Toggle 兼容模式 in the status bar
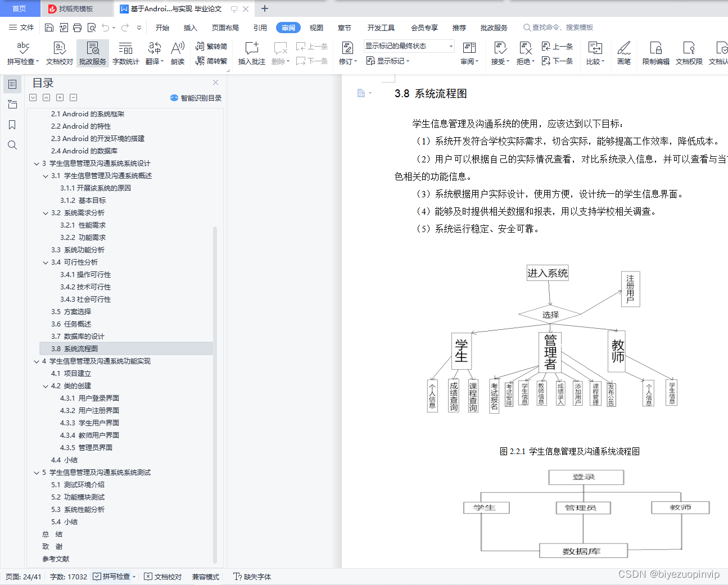Screen dimensions: 728x585 [x=205, y=577]
